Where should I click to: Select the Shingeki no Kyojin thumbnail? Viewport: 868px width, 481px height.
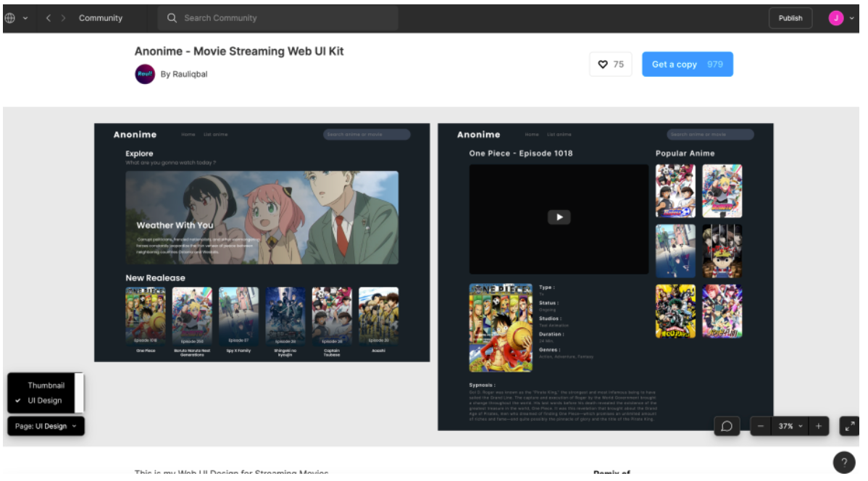pyautogui.click(x=285, y=316)
